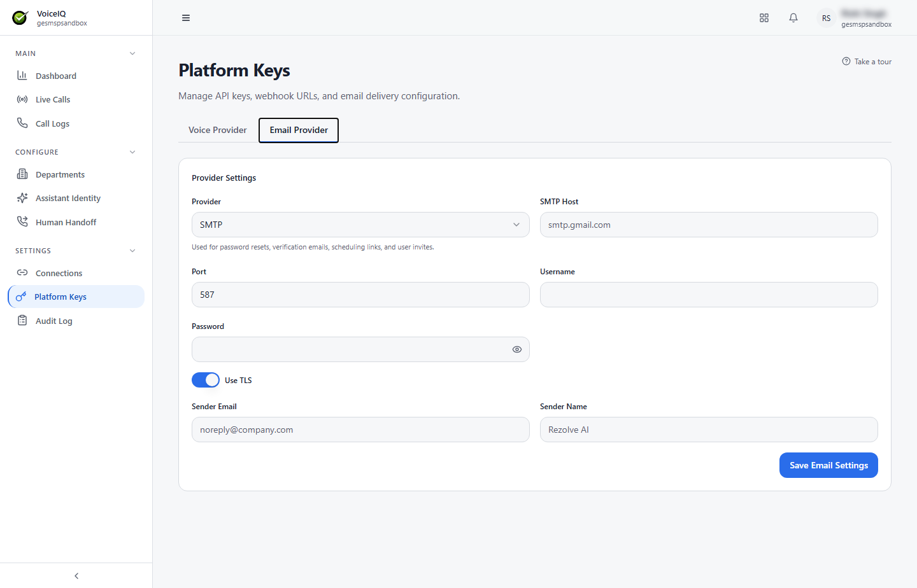Navigate to Departments
Image resolution: width=917 pixels, height=588 pixels.
point(76,174)
